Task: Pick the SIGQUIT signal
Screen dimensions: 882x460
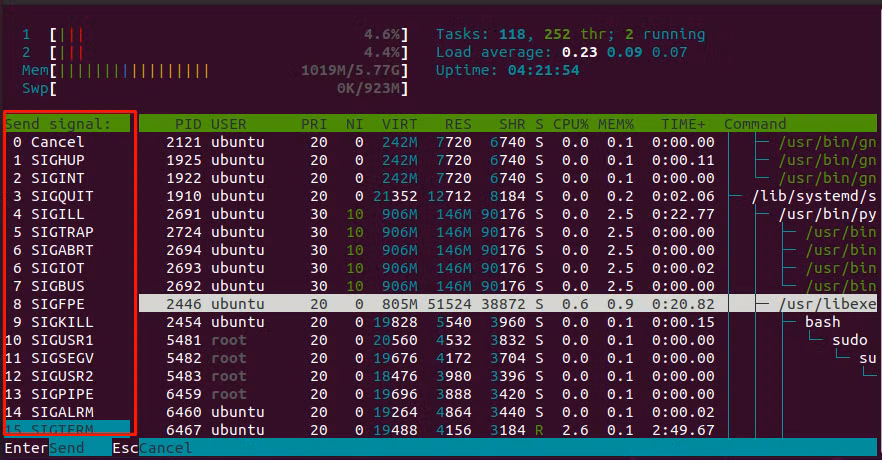Action: coord(68,196)
